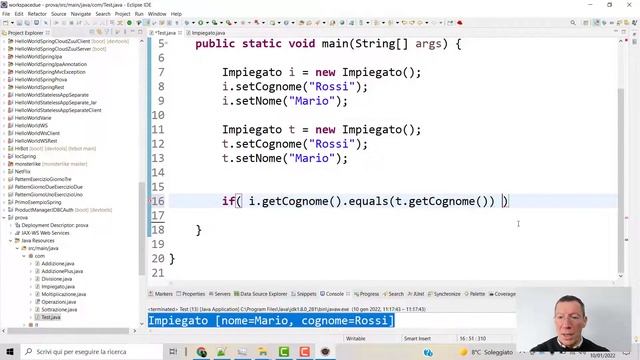Open the JUnit view tab
Viewport: 640px width, 360px height.
click(416, 294)
